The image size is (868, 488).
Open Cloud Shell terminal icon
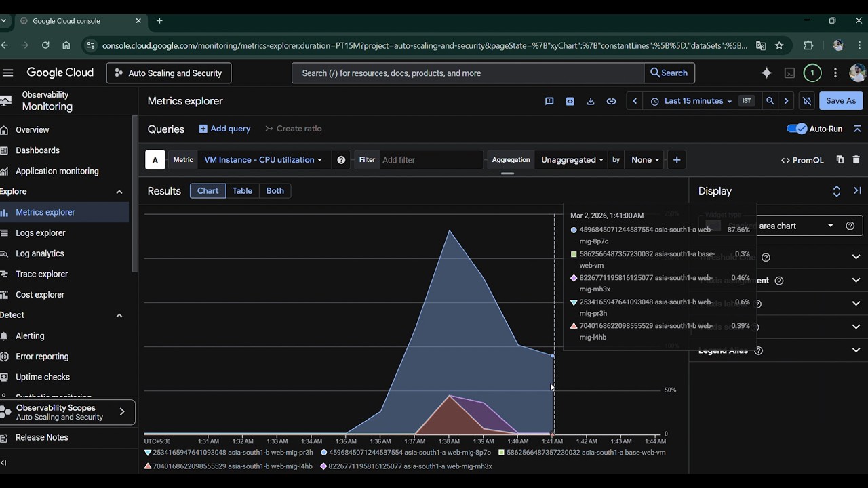click(x=789, y=73)
